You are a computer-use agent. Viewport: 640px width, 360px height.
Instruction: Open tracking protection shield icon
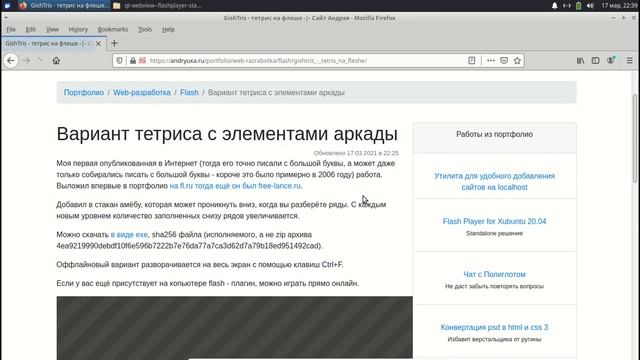(119, 60)
